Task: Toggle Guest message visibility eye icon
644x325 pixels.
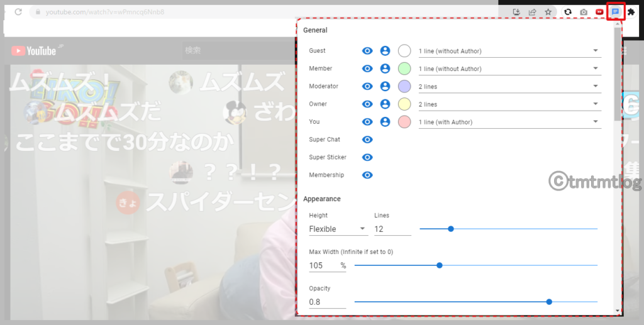Action: 367,51
